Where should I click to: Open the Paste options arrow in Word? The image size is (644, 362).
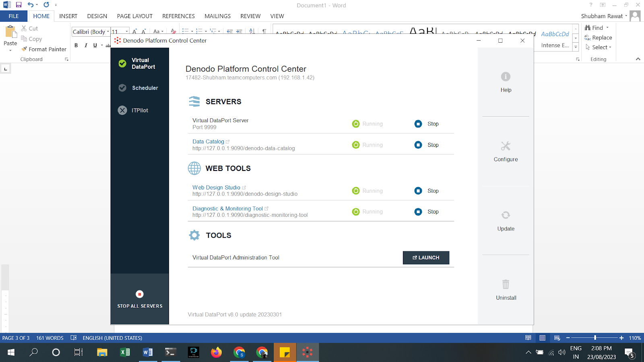coord(10,51)
